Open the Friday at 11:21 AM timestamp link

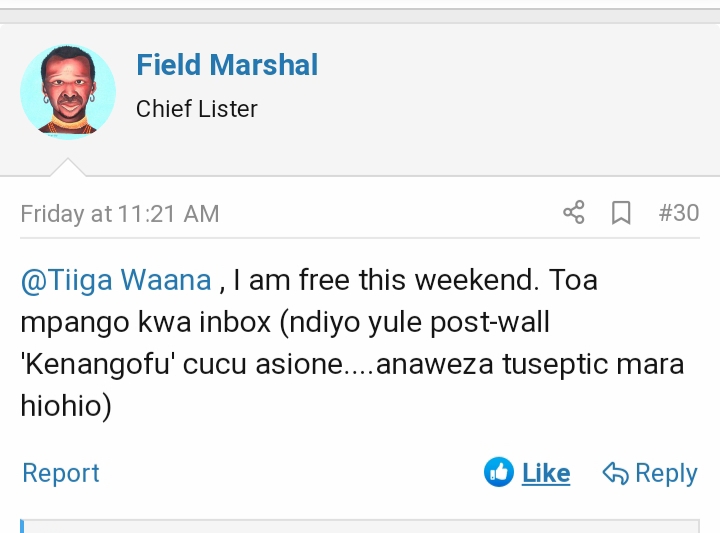119,214
